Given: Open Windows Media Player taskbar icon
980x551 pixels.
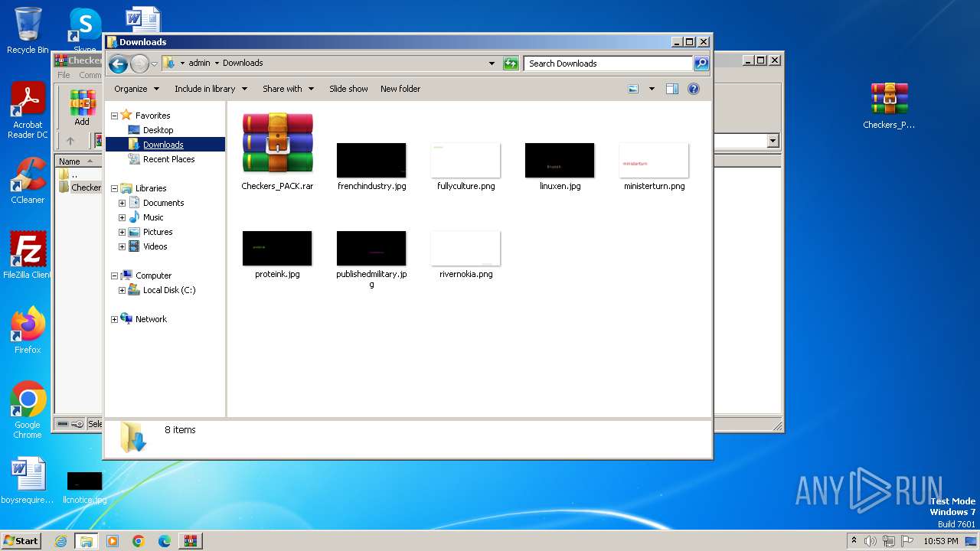Looking at the screenshot, I should coord(113,541).
